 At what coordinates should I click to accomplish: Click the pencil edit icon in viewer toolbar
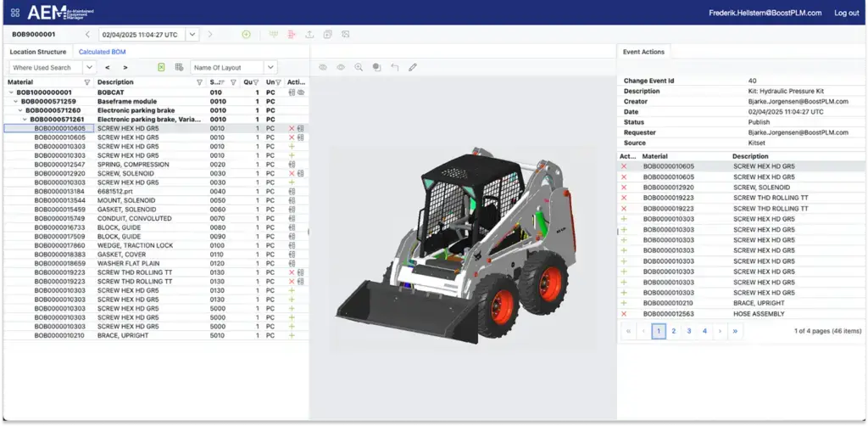coord(413,67)
